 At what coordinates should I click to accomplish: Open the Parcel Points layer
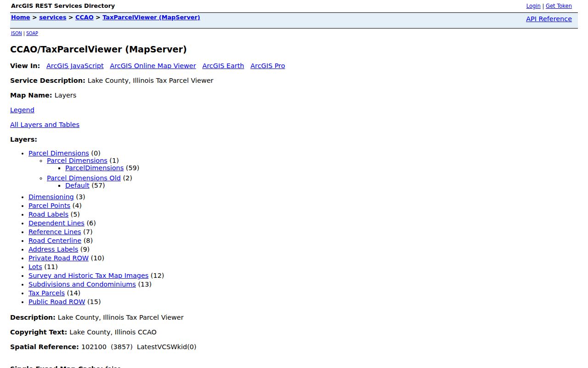tap(49, 206)
